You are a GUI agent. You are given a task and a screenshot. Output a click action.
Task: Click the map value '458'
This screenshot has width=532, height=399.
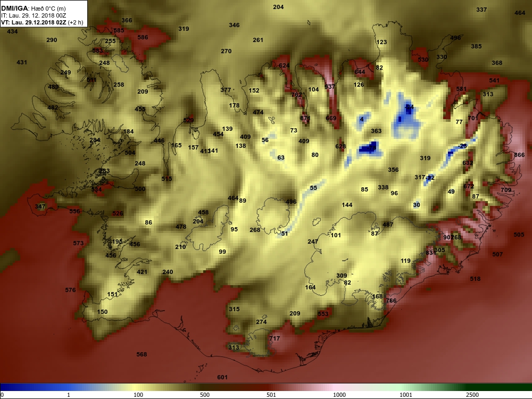[203, 213]
